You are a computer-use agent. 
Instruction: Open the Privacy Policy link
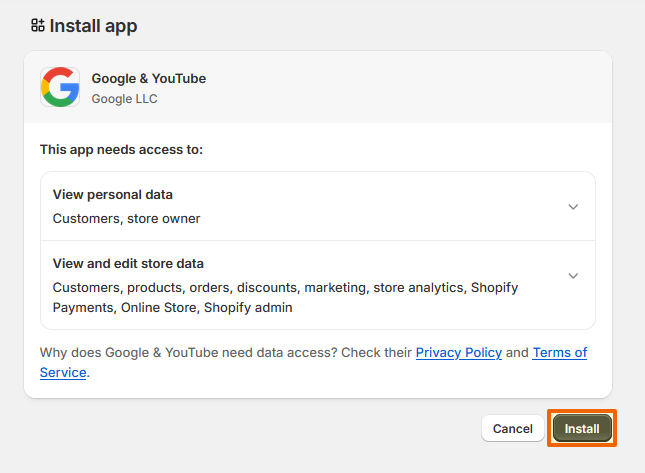click(458, 353)
